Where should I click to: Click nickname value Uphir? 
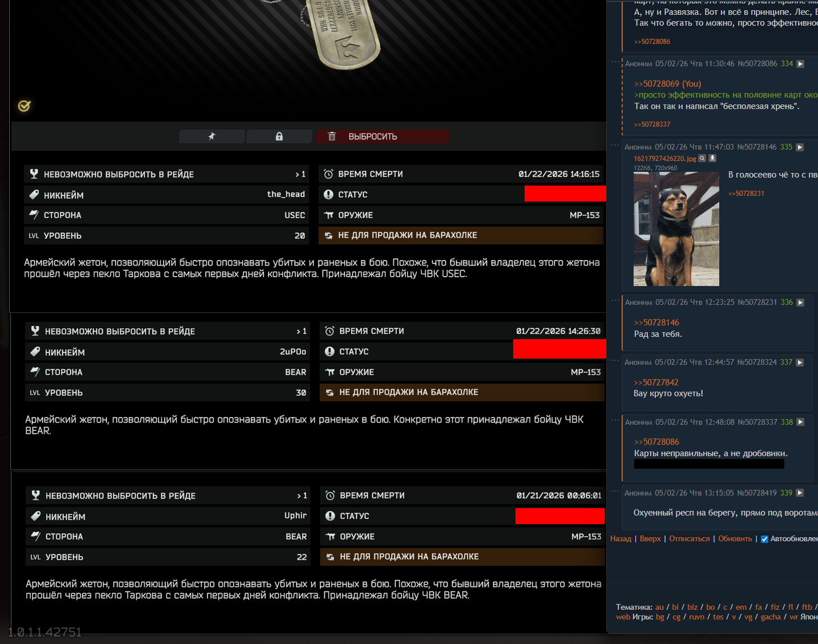296,516
